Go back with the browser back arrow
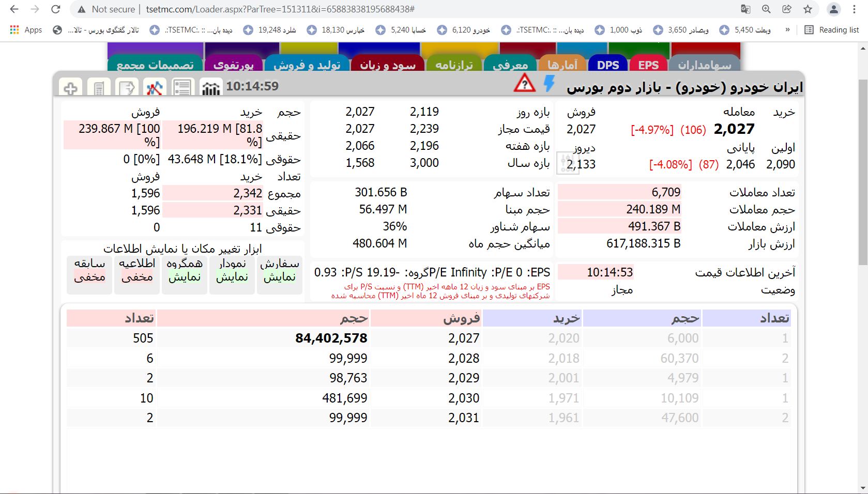Image resolution: width=868 pixels, height=494 pixels. click(14, 9)
